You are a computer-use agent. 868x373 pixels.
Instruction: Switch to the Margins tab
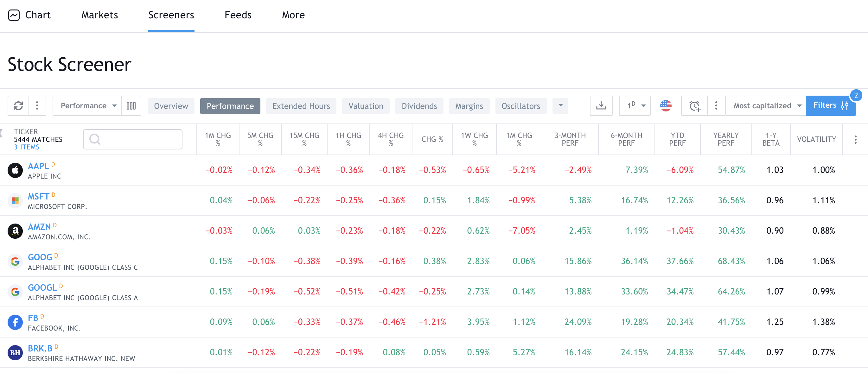coord(469,106)
